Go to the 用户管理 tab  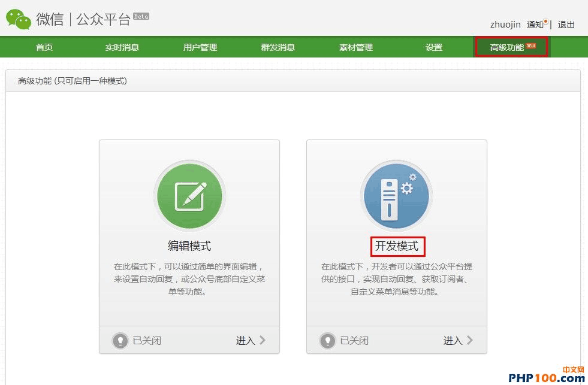[x=200, y=47]
